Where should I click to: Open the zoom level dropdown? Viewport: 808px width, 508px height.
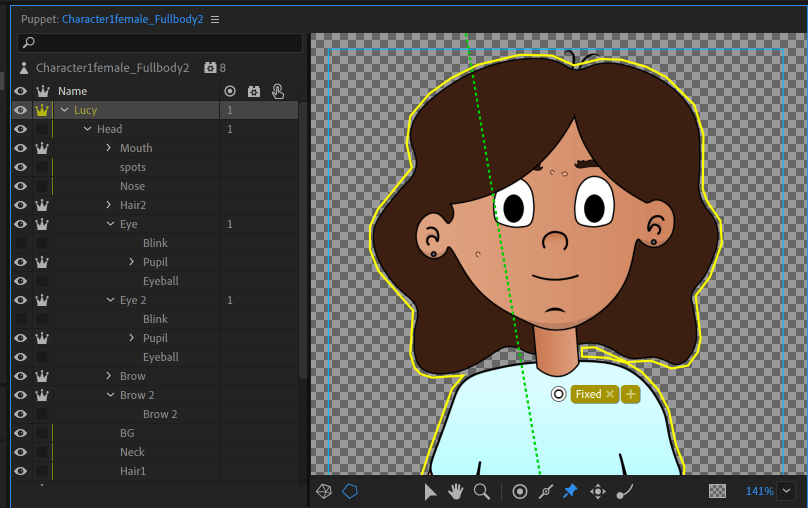click(786, 491)
